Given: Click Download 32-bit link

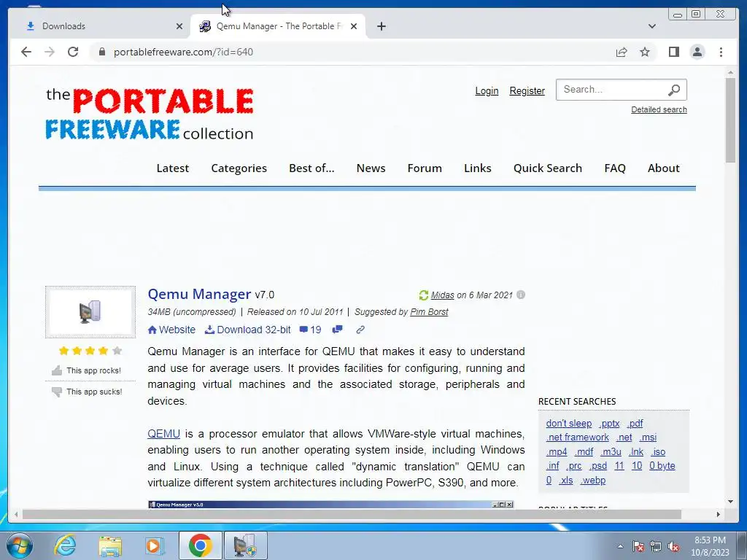Looking at the screenshot, I should 248,330.
